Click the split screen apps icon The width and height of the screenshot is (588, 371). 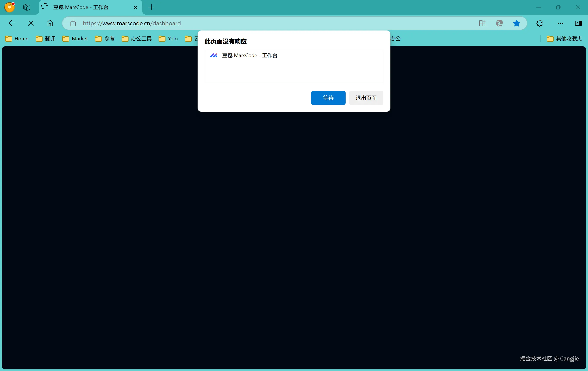pyautogui.click(x=482, y=23)
